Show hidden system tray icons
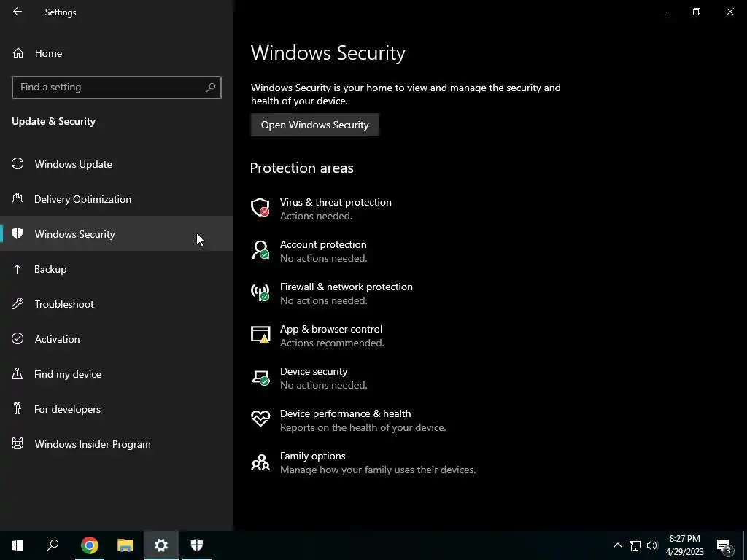 [x=617, y=545]
